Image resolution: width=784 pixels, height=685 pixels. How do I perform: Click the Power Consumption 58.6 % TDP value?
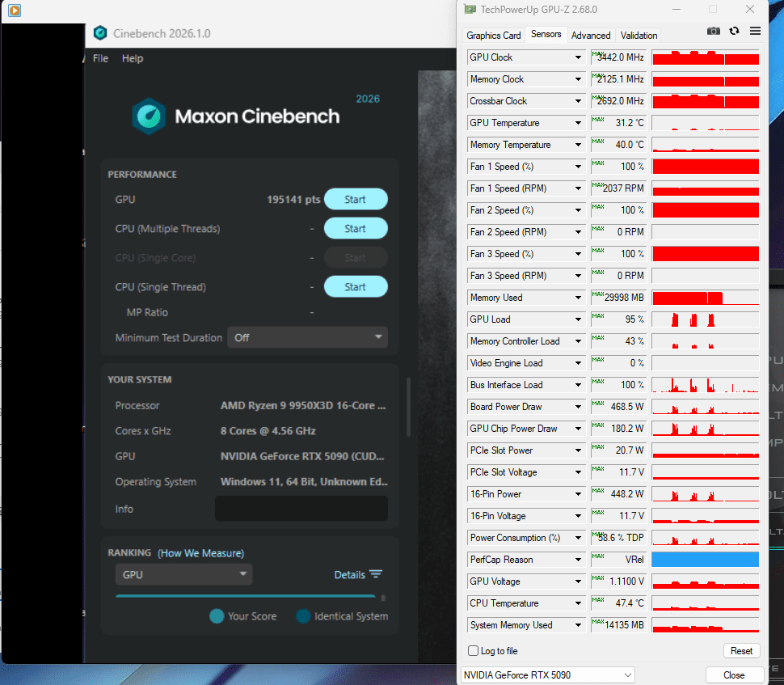tap(621, 538)
